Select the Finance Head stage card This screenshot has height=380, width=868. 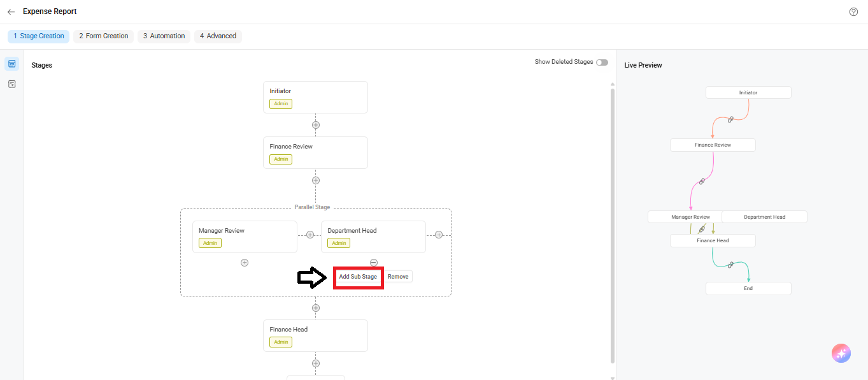(x=315, y=335)
